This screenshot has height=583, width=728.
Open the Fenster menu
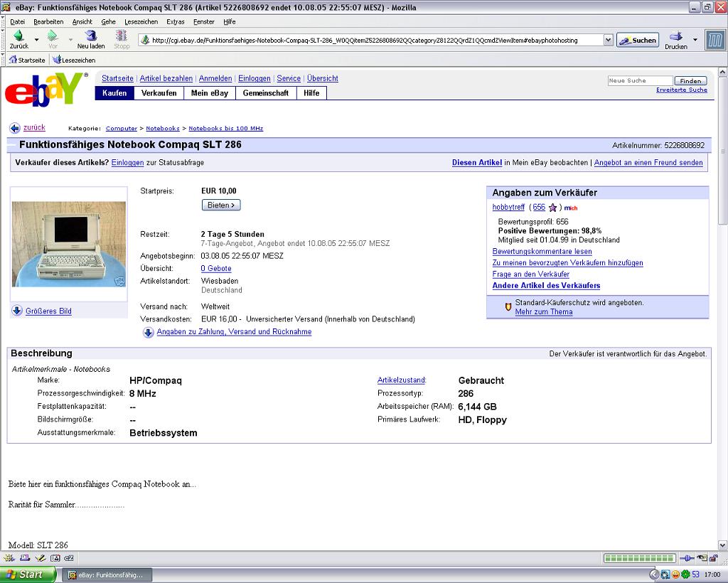click(x=204, y=22)
